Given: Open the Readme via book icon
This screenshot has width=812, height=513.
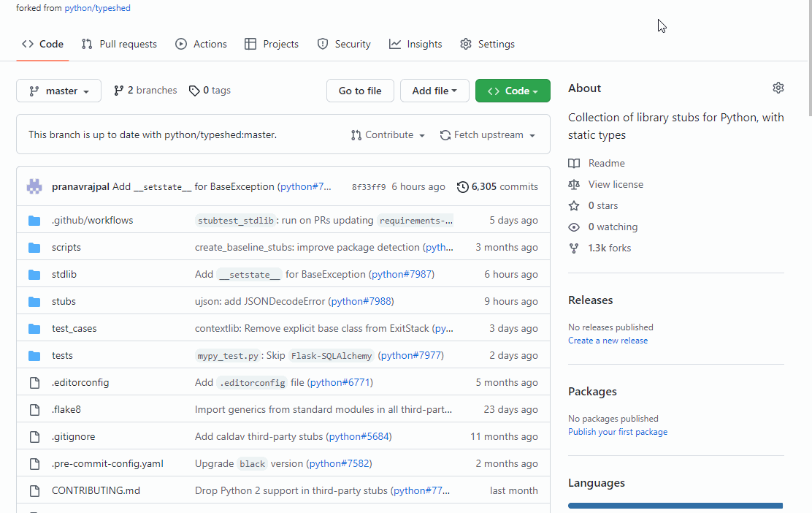Looking at the screenshot, I should point(574,162).
